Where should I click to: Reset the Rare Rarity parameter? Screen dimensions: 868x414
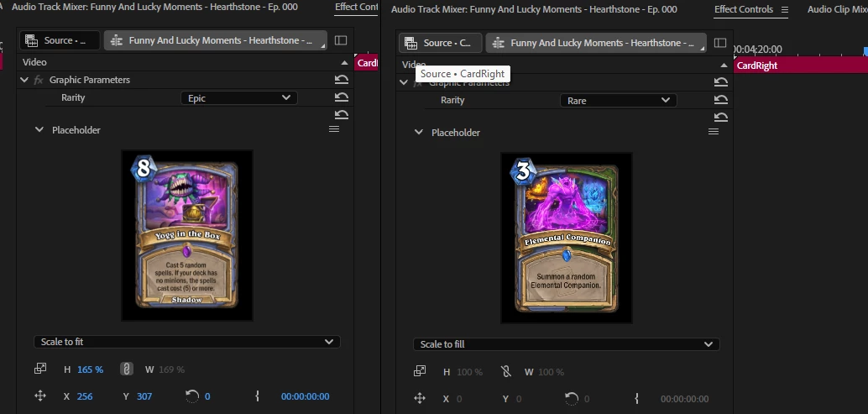(721, 100)
